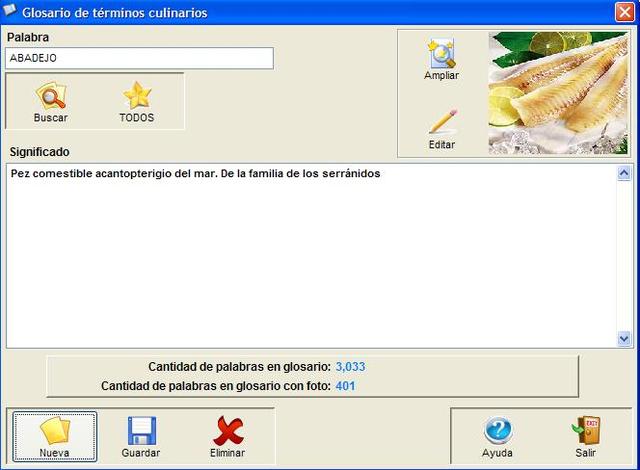
Task: Click the definition text starting 'Pez comestible'
Action: tap(196, 173)
